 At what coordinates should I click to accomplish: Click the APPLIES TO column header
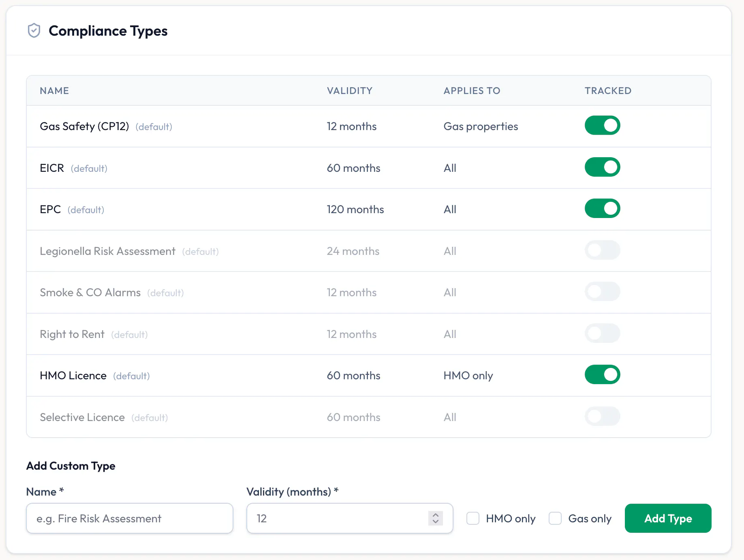472,91
